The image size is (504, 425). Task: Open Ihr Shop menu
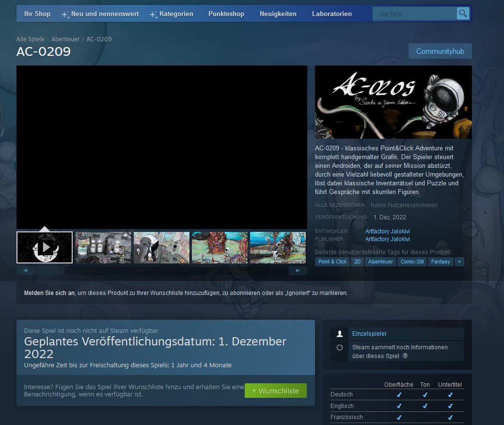click(37, 14)
